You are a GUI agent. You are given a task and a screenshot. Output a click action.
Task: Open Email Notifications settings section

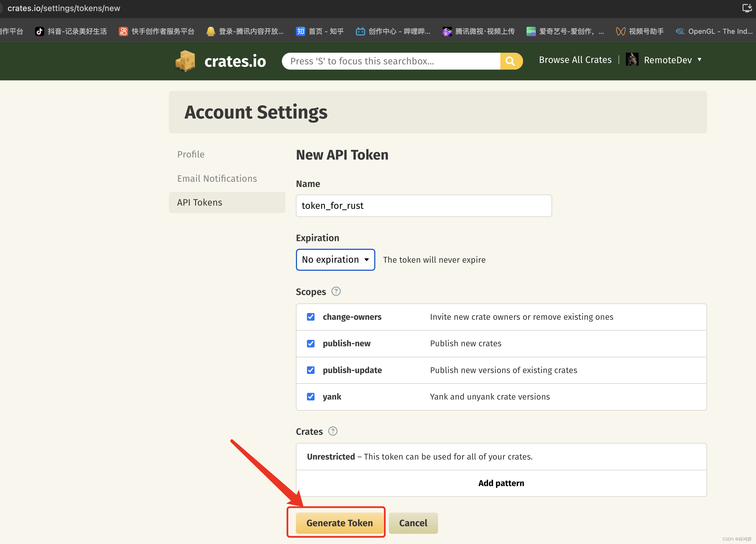point(217,178)
